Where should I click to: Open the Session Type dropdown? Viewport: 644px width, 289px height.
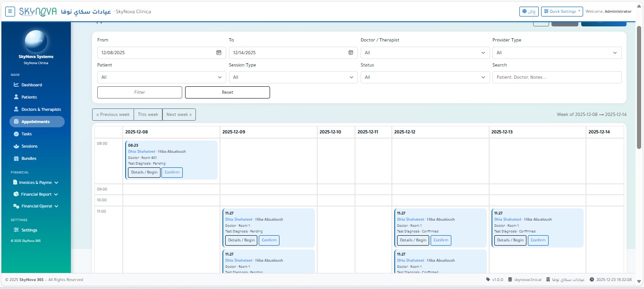[x=293, y=77]
